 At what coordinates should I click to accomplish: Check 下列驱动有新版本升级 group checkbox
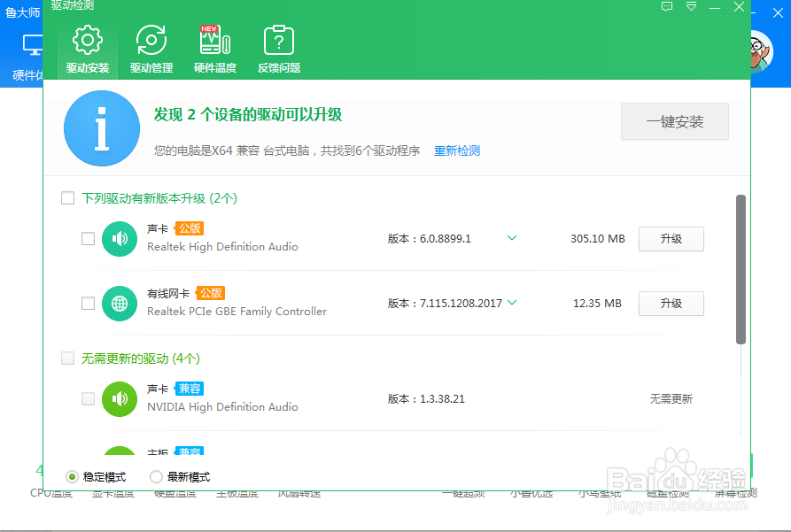(67, 197)
